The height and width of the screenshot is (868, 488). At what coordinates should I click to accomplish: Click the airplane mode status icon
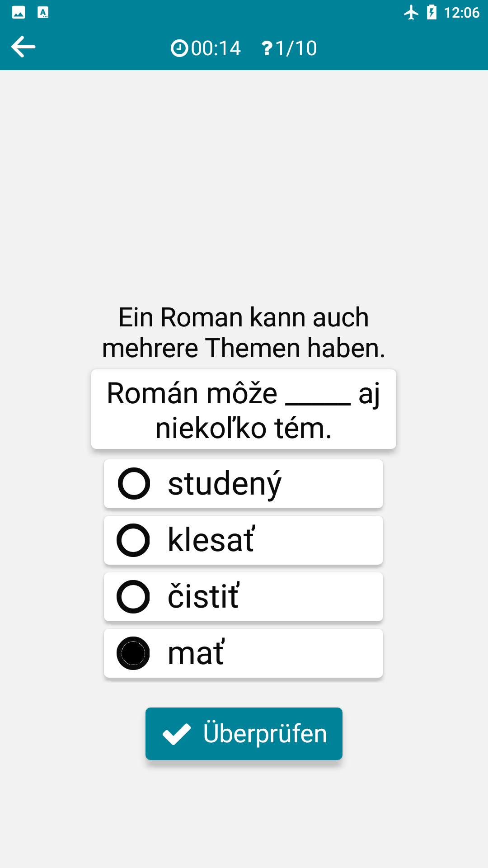[411, 12]
